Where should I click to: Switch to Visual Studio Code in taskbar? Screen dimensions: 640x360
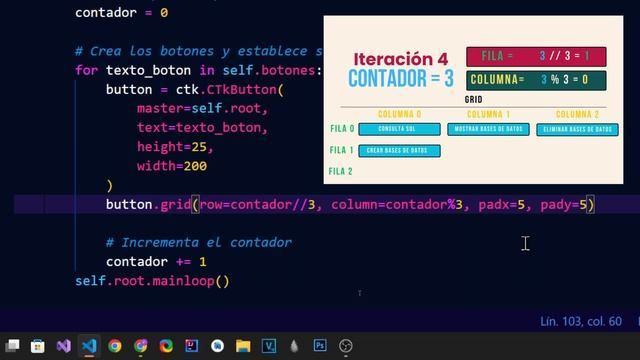(x=89, y=346)
